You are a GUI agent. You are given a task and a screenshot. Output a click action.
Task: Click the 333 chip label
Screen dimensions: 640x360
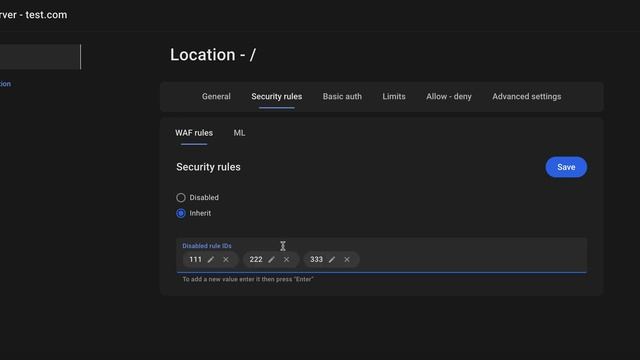[x=316, y=260]
